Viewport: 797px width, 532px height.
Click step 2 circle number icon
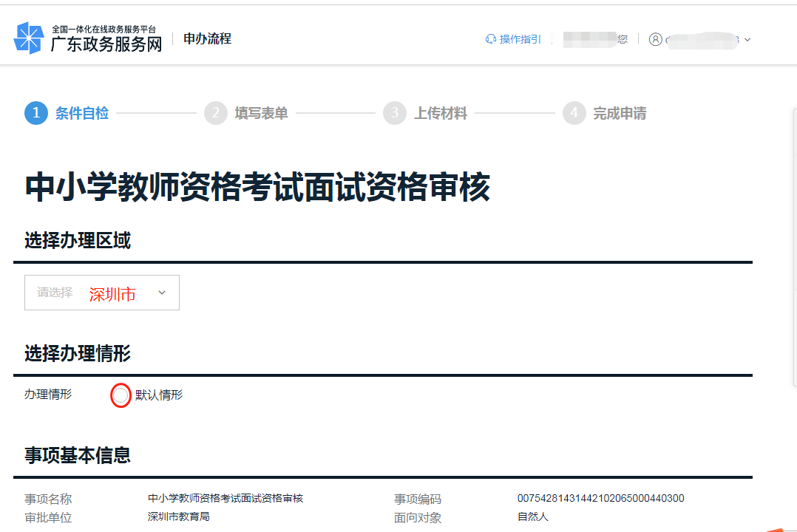pyautogui.click(x=215, y=113)
